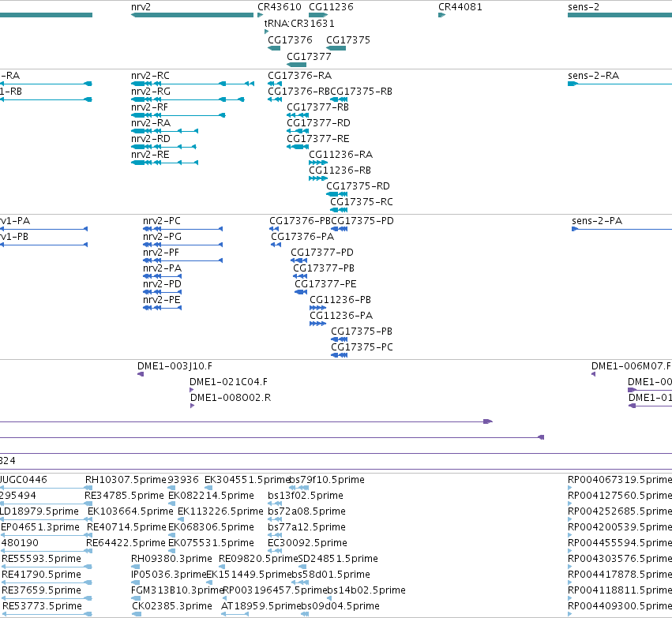The height and width of the screenshot is (618, 672).
Task: Click the nrv2-PF protein feature
Action: [x=182, y=260]
